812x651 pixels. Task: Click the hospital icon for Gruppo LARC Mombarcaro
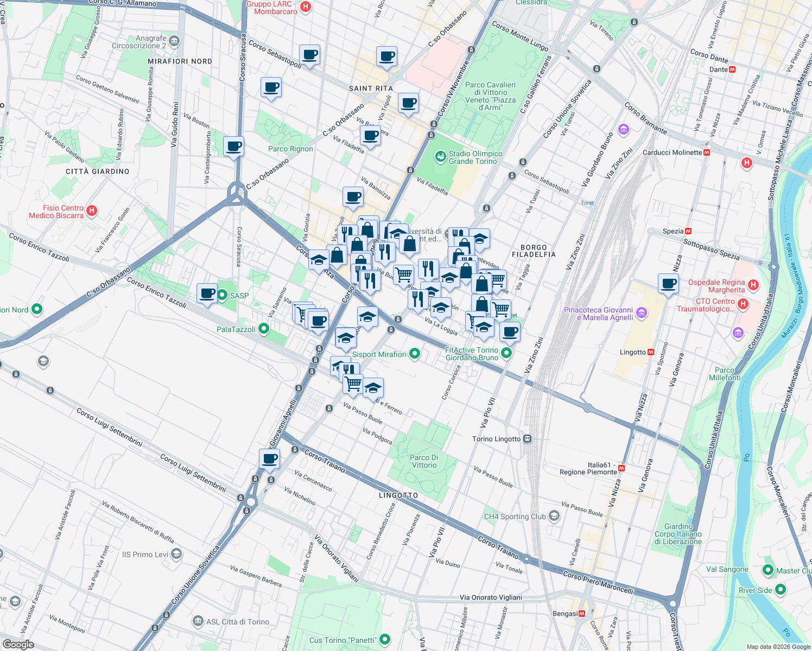pyautogui.click(x=306, y=7)
